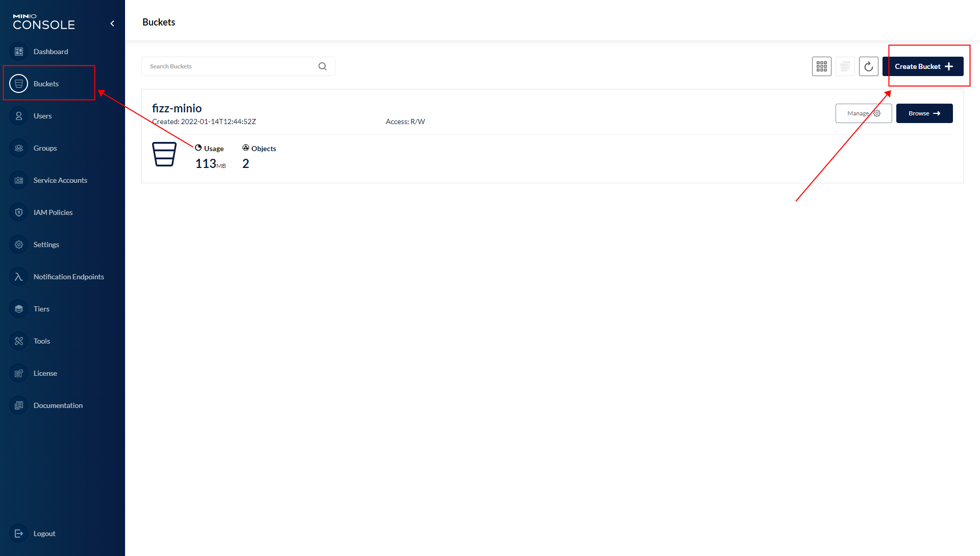The image size is (980, 556).
Task: Open Settings with the gear icon
Action: click(x=19, y=245)
